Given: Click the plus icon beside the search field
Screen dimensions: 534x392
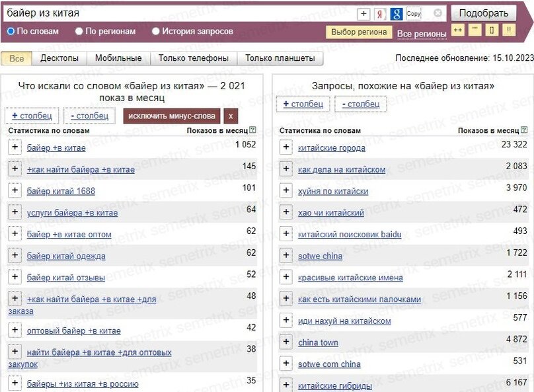Looking at the screenshot, I should (x=364, y=13).
